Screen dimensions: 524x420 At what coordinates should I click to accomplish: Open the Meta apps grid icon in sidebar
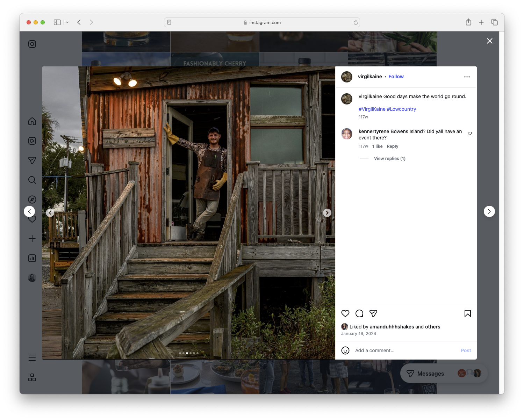pos(32,377)
